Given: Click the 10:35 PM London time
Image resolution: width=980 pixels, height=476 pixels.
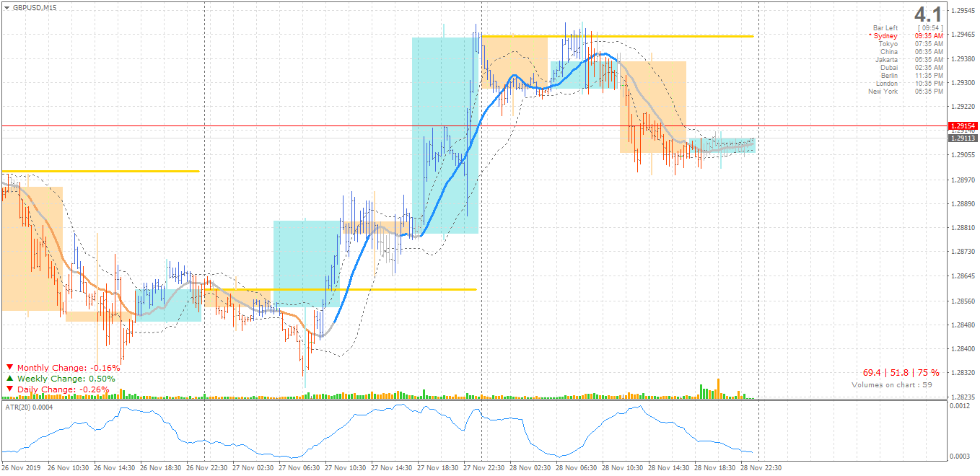Looking at the screenshot, I should point(929,84).
